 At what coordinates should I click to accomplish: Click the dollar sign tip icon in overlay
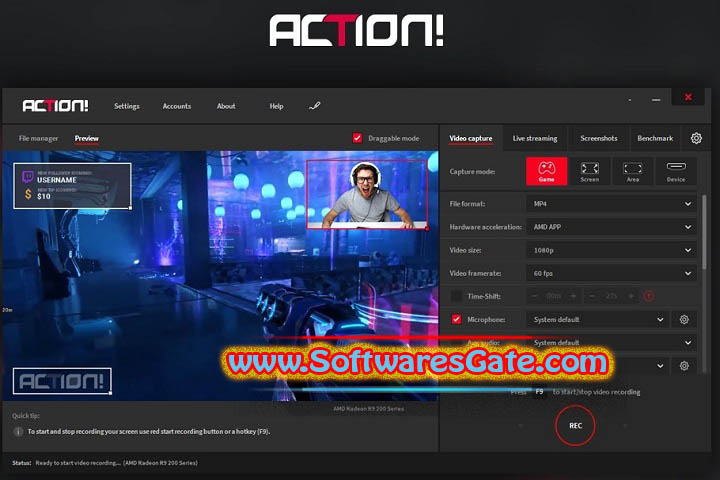[x=28, y=194]
